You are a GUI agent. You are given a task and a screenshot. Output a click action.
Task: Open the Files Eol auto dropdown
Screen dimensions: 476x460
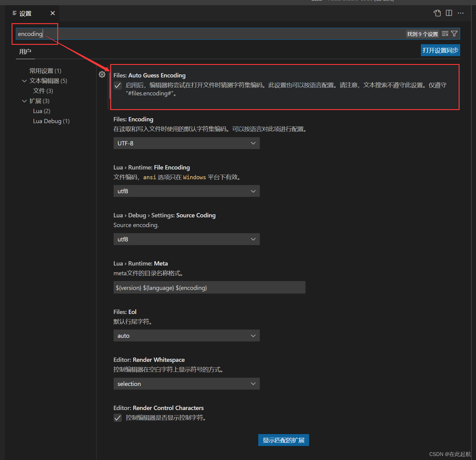186,336
